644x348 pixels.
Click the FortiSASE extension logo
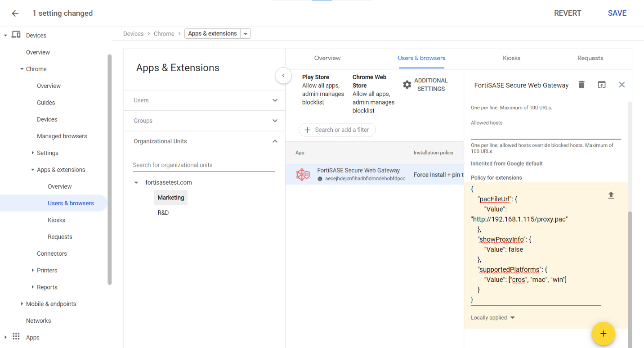pyautogui.click(x=303, y=174)
